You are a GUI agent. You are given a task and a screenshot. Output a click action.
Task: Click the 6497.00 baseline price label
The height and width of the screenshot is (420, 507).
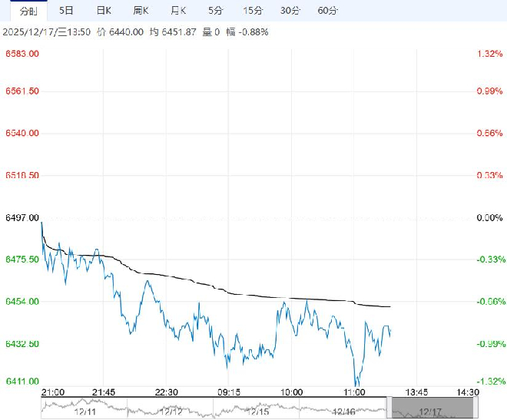pyautogui.click(x=22, y=218)
